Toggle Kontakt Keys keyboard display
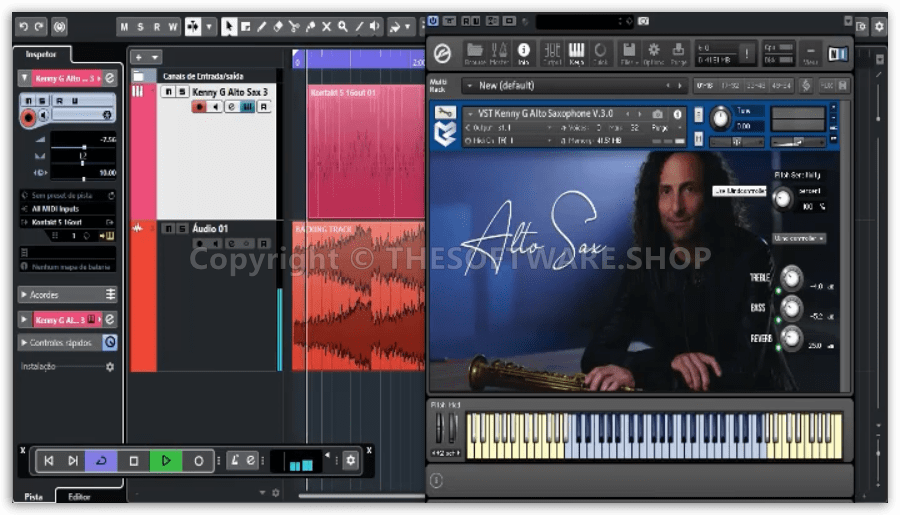This screenshot has width=900, height=515. click(576, 53)
